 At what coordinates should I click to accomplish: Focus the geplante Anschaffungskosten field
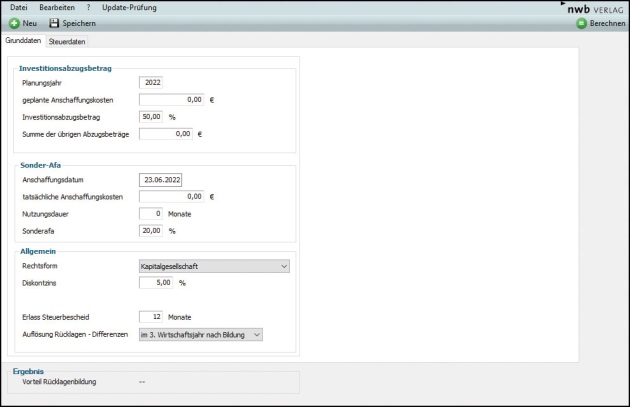(x=172, y=100)
